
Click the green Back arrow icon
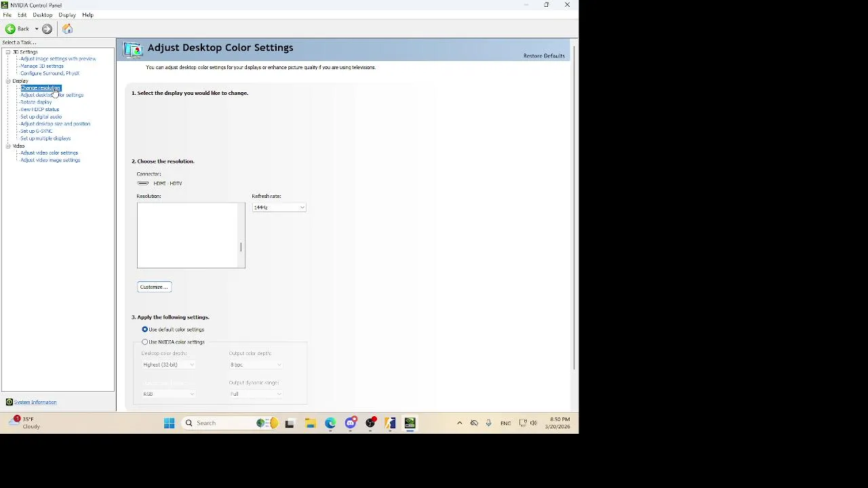click(x=10, y=28)
